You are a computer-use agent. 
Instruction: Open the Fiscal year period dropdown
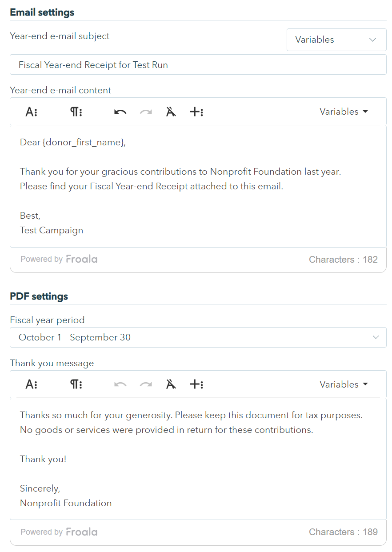(x=198, y=338)
